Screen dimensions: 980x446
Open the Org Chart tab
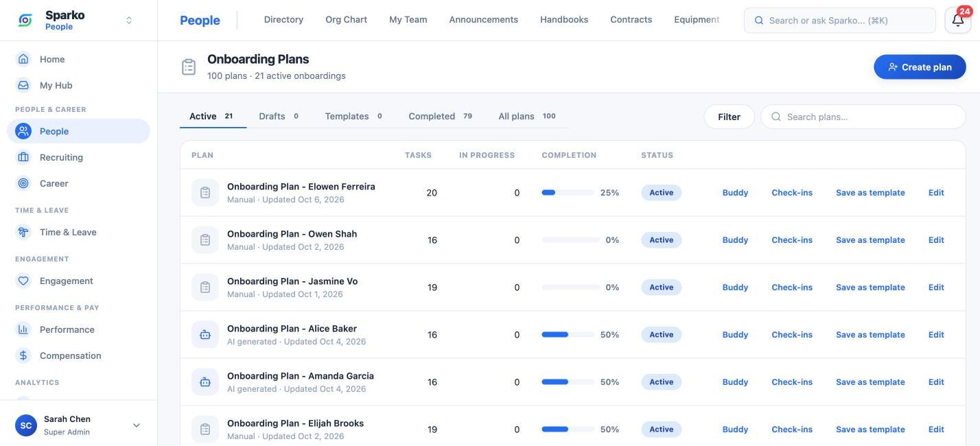pyautogui.click(x=346, y=19)
